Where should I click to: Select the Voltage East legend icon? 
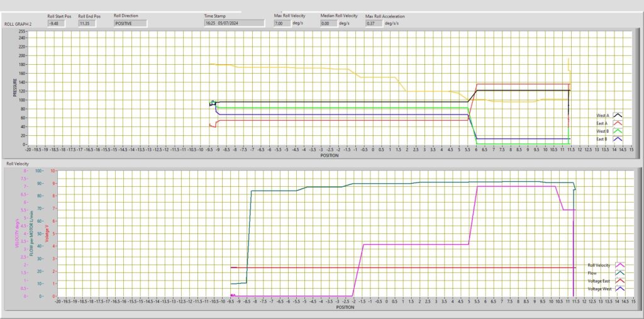click(x=620, y=281)
